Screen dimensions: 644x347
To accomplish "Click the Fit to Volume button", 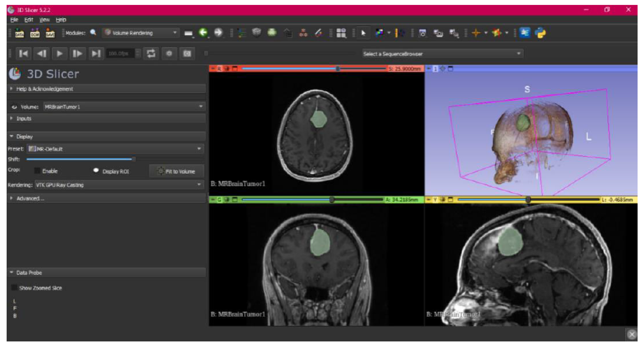I will click(177, 171).
